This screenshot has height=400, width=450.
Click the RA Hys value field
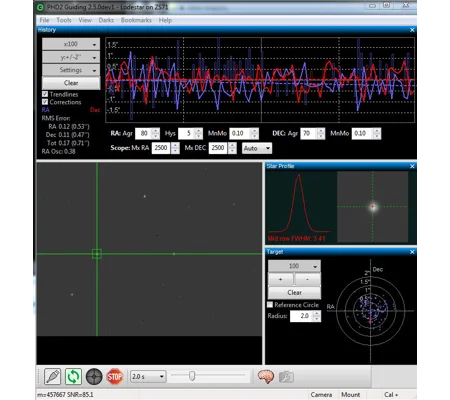pos(186,134)
